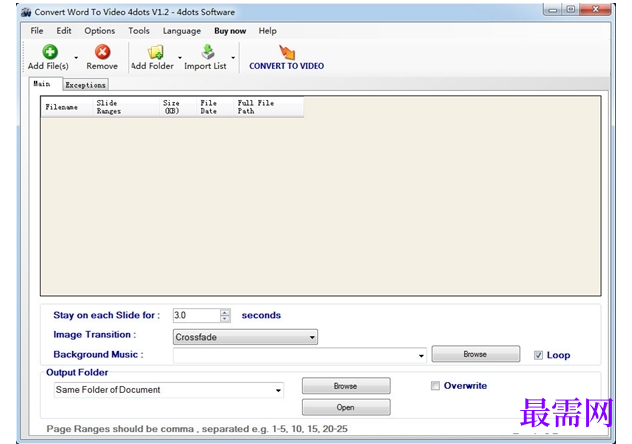Open the File menu
This screenshot has height=444, width=632.
click(x=37, y=31)
